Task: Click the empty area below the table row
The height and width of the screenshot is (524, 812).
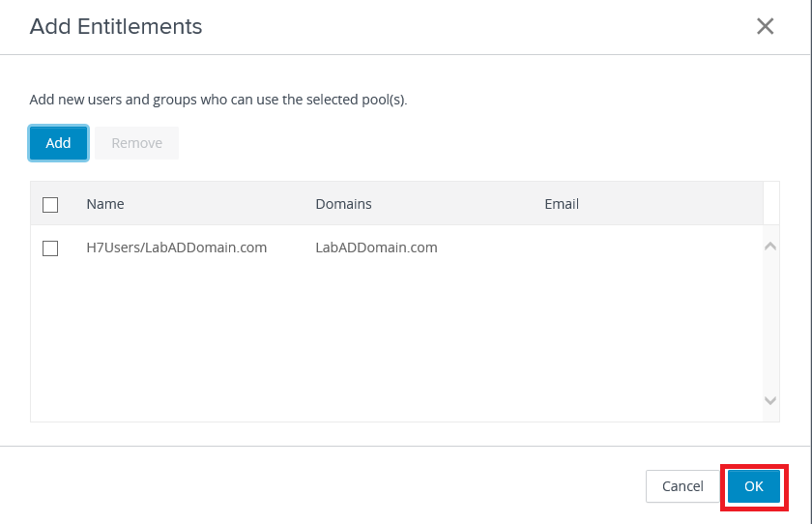Action: pos(387,338)
